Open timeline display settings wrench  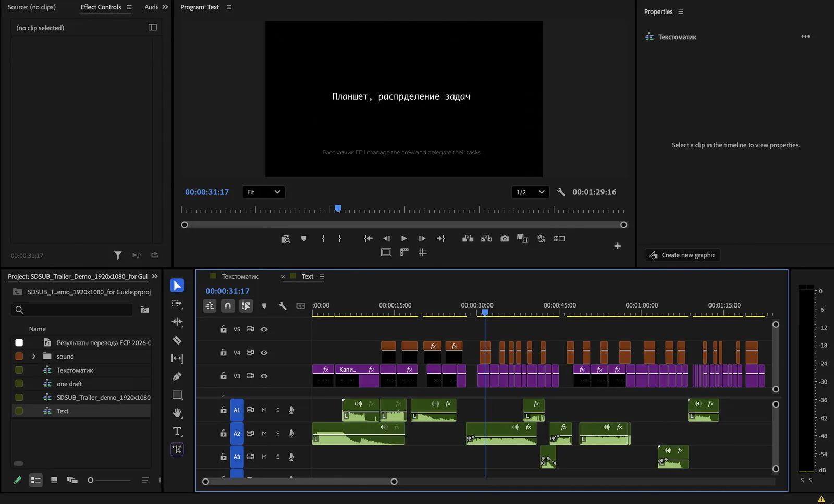pos(283,306)
